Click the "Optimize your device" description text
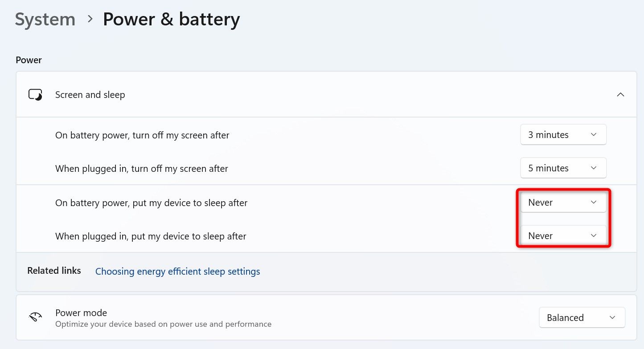644x349 pixels. point(163,324)
